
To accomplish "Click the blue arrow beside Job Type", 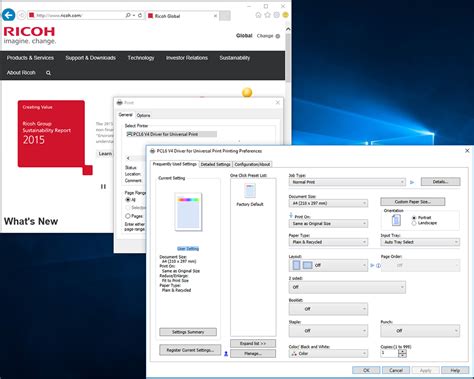I will point(412,182).
